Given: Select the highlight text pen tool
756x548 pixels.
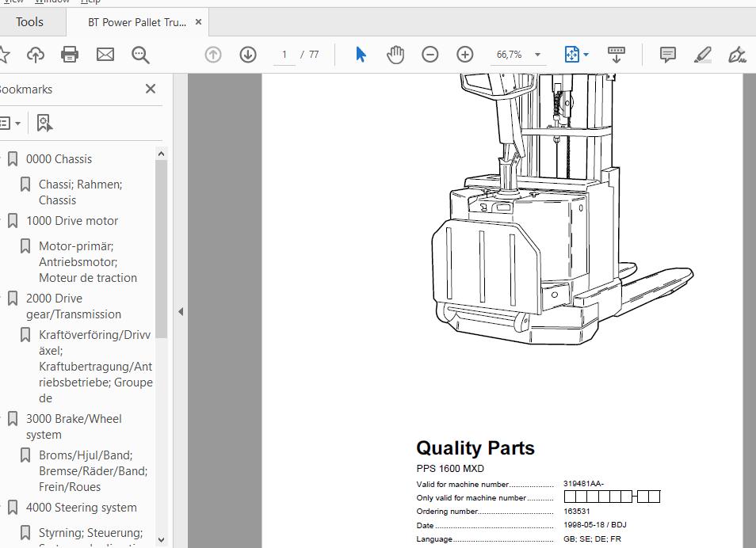Looking at the screenshot, I should click(x=702, y=55).
